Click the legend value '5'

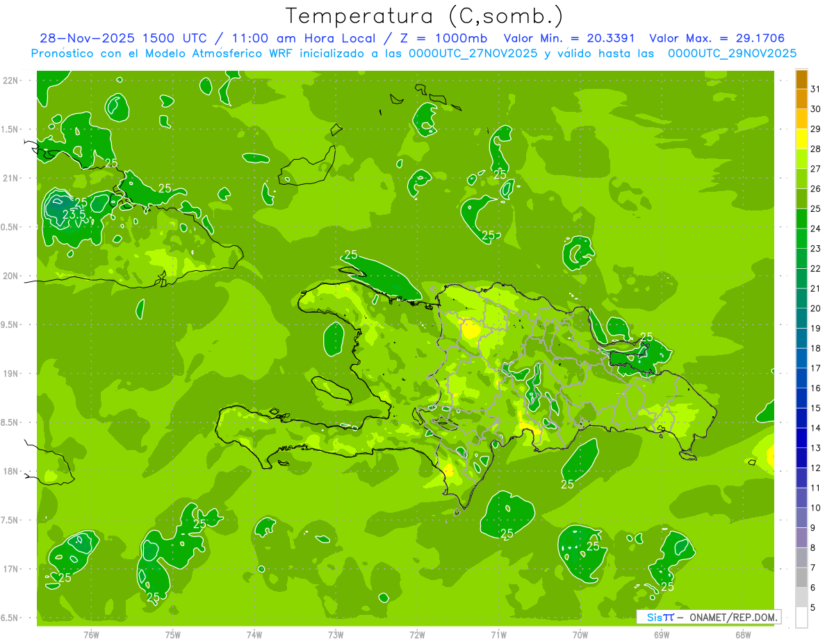pyautogui.click(x=814, y=608)
